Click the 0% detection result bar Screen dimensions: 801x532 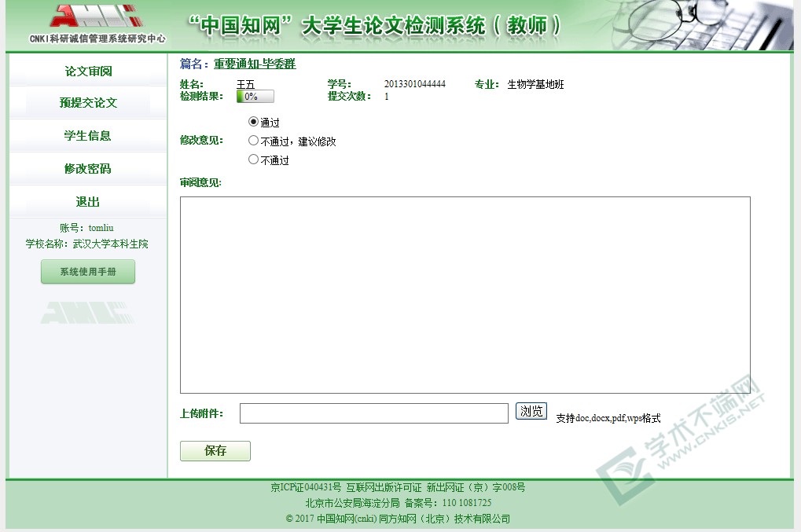(x=255, y=97)
